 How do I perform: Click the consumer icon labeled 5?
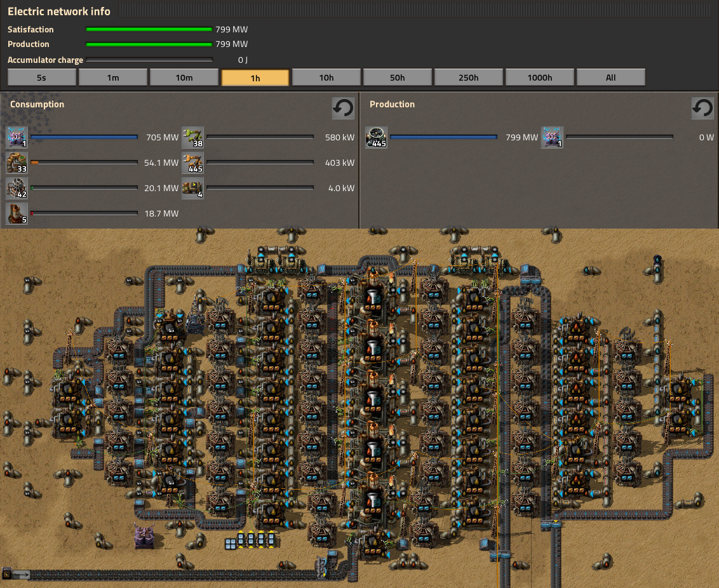pos(17,213)
